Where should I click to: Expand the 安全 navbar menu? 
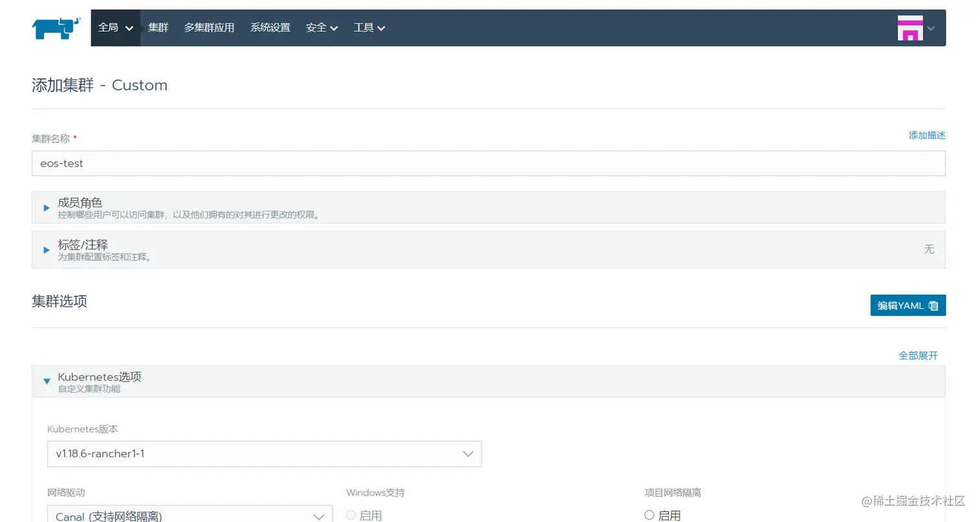click(322, 28)
